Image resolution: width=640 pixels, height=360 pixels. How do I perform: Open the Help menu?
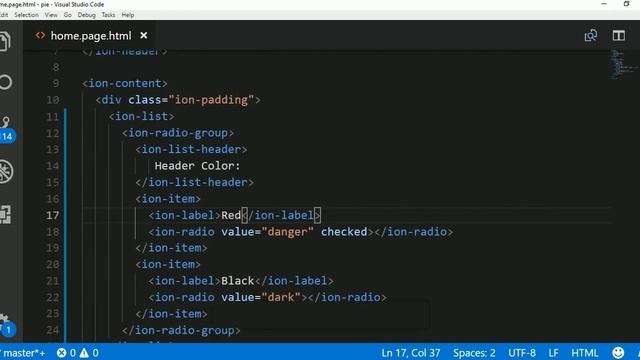coord(128,15)
